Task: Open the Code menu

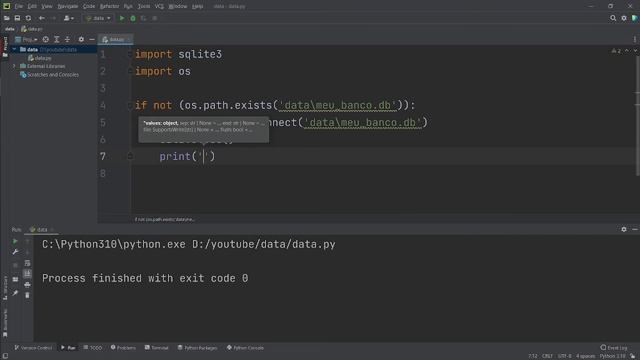Action: point(89,6)
